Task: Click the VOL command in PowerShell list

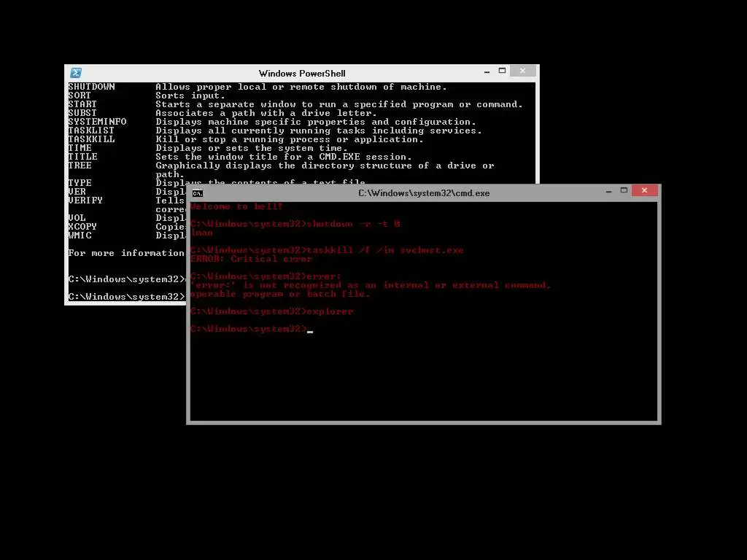Action: click(77, 217)
